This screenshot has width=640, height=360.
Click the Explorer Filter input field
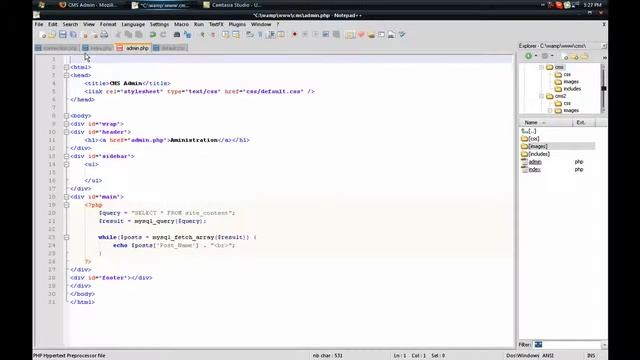pyautogui.click(x=567, y=345)
